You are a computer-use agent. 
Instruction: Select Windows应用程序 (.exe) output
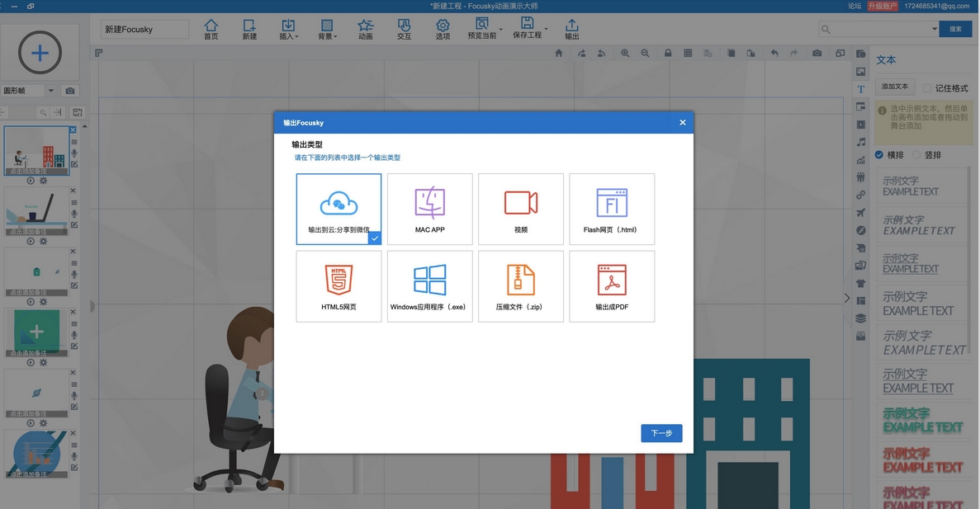(x=430, y=286)
